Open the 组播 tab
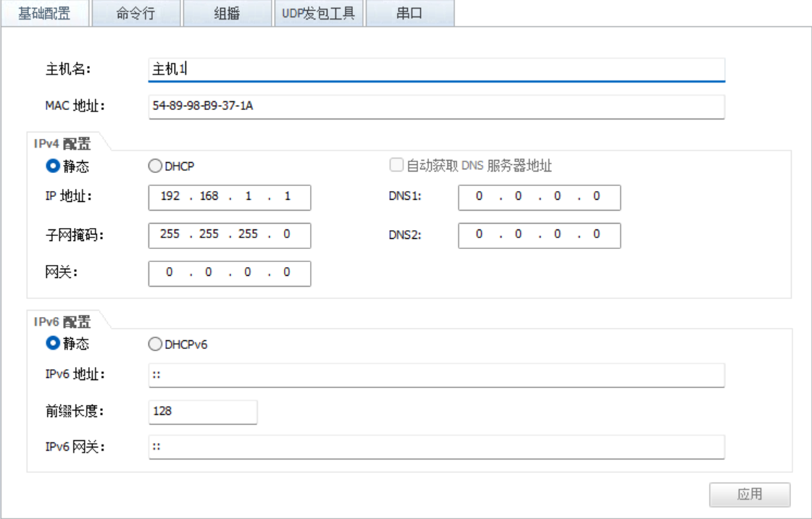Screen dimensions: 812x519 227,13
